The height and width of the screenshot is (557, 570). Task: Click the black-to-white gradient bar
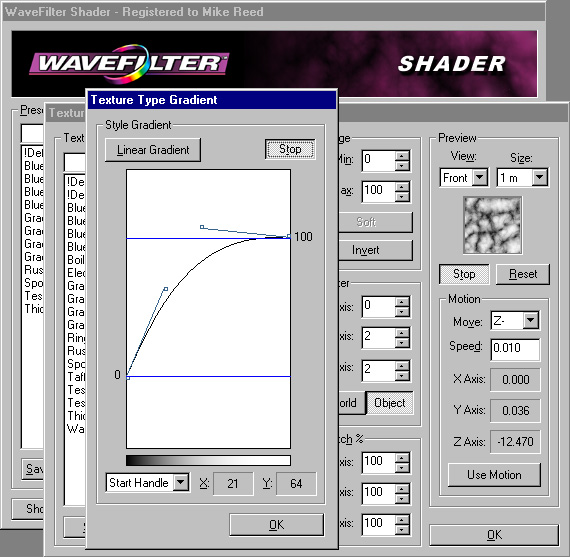click(208, 460)
